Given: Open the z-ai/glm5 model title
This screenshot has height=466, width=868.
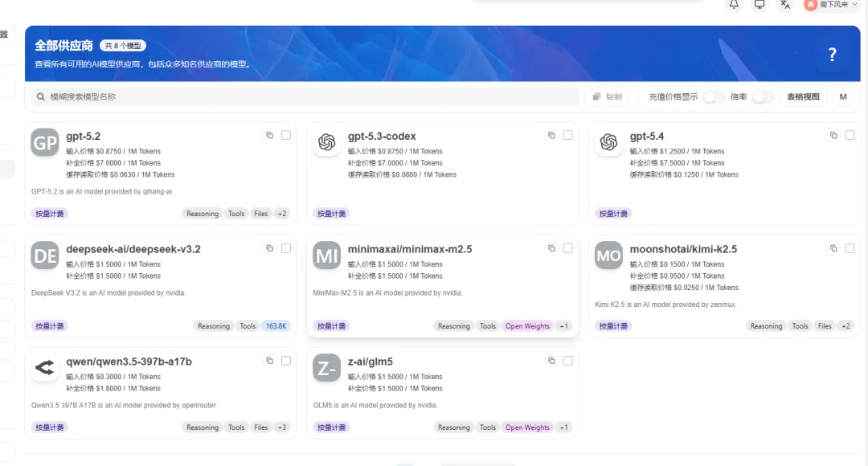Looking at the screenshot, I should pyautogui.click(x=370, y=362).
